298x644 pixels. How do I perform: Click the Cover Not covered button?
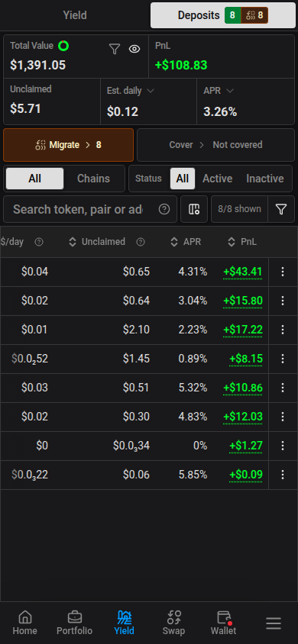coord(215,145)
